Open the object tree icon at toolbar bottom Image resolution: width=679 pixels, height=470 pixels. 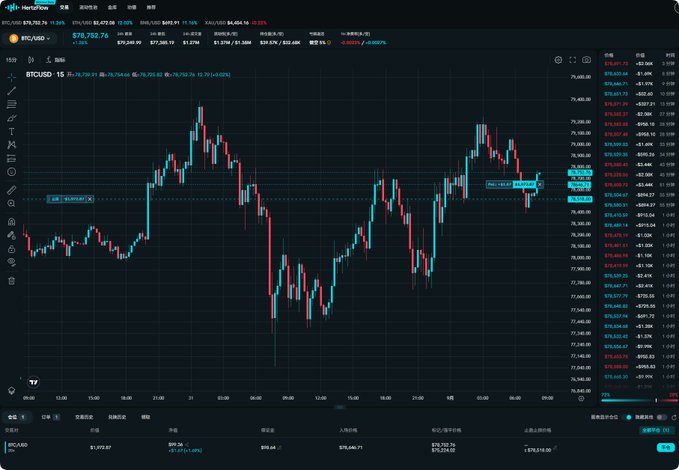(12, 390)
